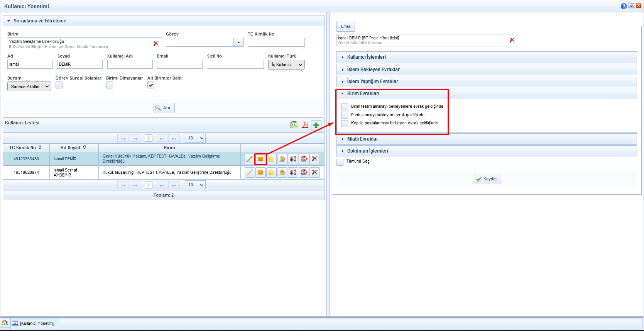The width and height of the screenshot is (644, 331).
Task: Click the home icon in bottom bar
Action: coord(5,323)
